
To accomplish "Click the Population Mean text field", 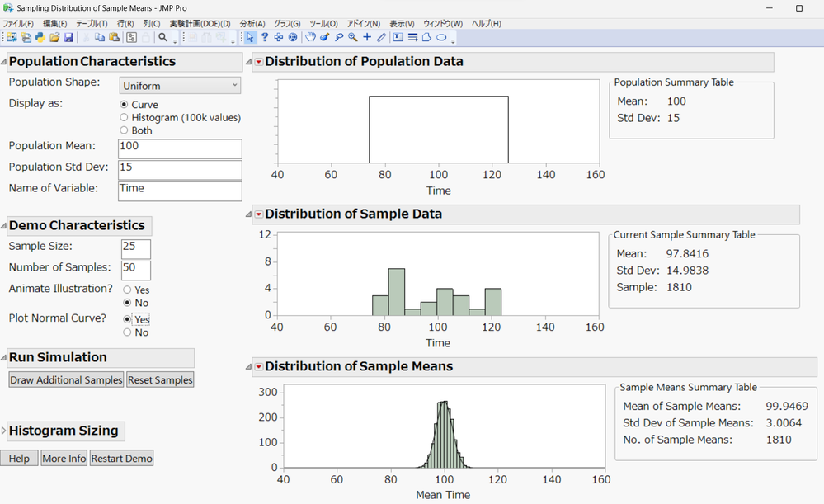I will (180, 148).
